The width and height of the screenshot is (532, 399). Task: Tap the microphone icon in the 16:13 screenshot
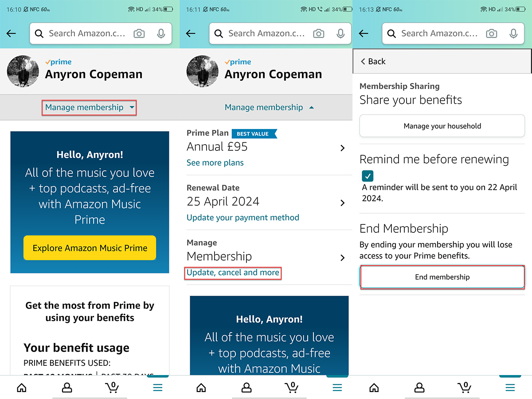tap(513, 33)
